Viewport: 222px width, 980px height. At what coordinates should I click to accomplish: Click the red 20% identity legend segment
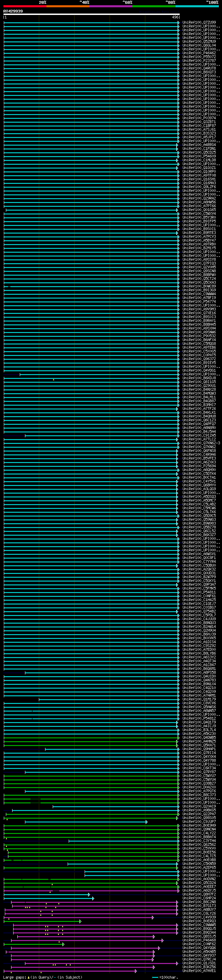(25, 7)
